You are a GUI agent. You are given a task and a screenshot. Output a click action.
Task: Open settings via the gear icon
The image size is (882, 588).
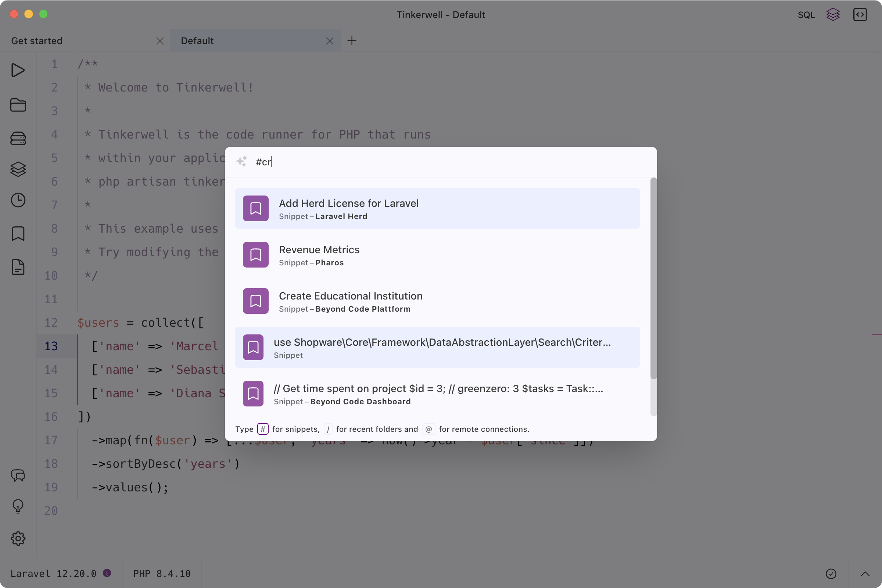pyautogui.click(x=18, y=538)
